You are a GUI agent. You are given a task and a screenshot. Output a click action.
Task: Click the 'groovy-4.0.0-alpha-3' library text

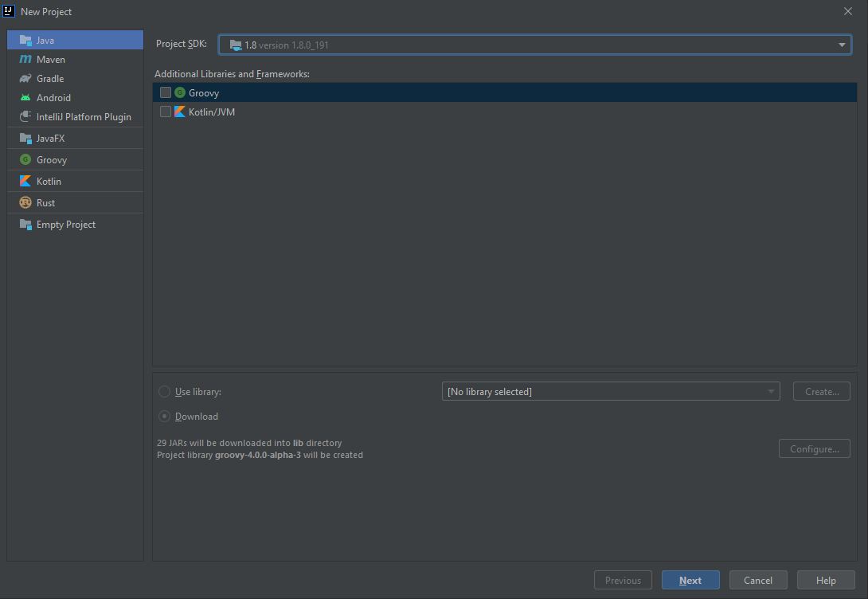coord(258,455)
